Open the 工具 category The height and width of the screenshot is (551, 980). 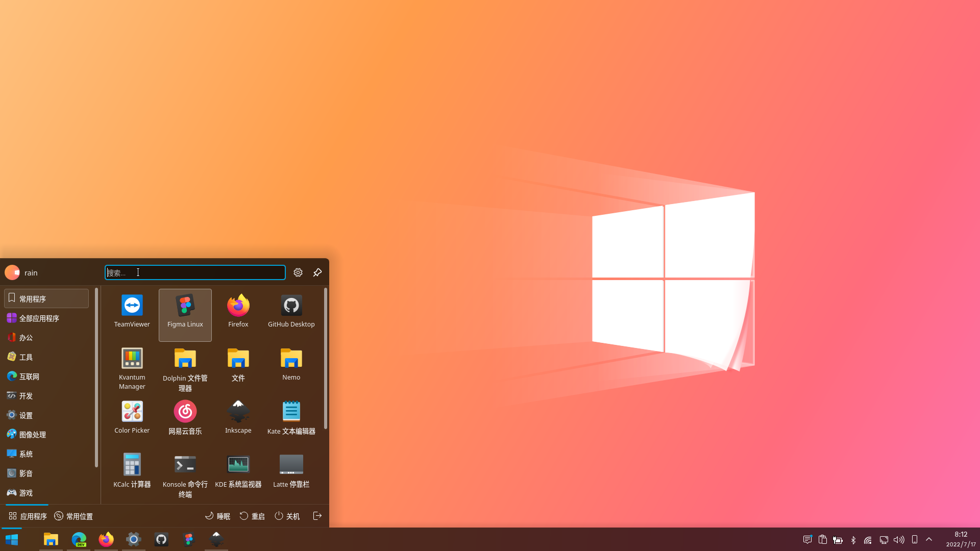(46, 357)
